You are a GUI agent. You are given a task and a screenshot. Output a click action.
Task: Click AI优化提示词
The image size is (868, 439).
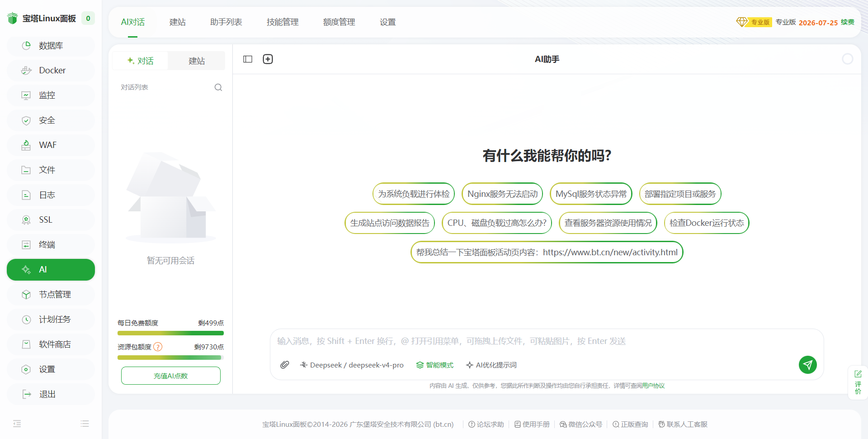[491, 365]
